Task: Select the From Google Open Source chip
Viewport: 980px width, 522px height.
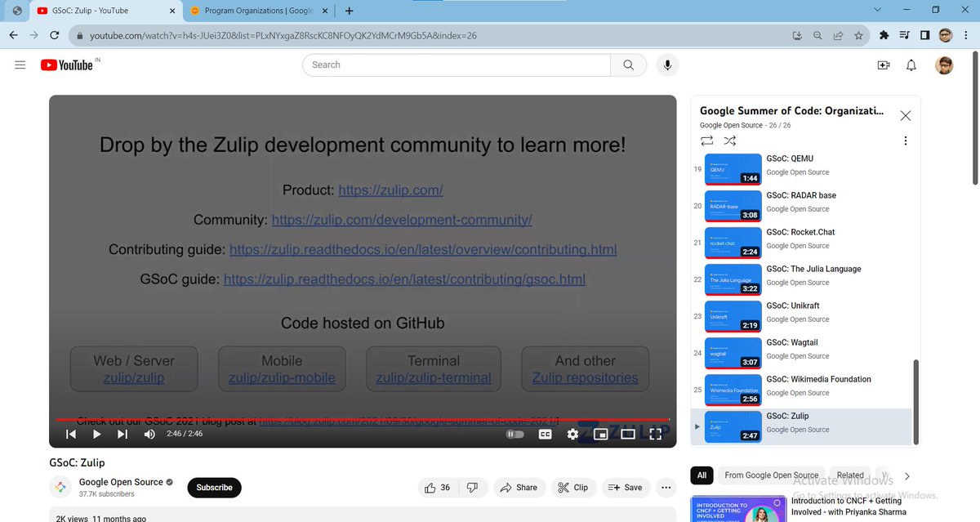Action: coord(771,475)
